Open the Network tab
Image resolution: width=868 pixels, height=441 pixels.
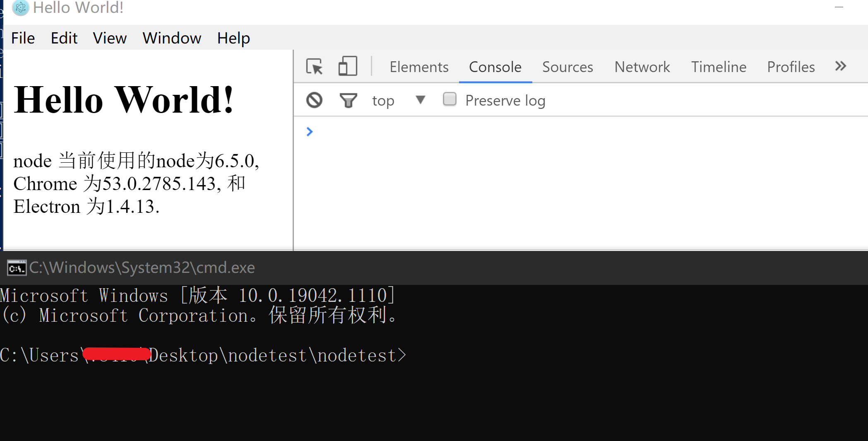coord(642,67)
